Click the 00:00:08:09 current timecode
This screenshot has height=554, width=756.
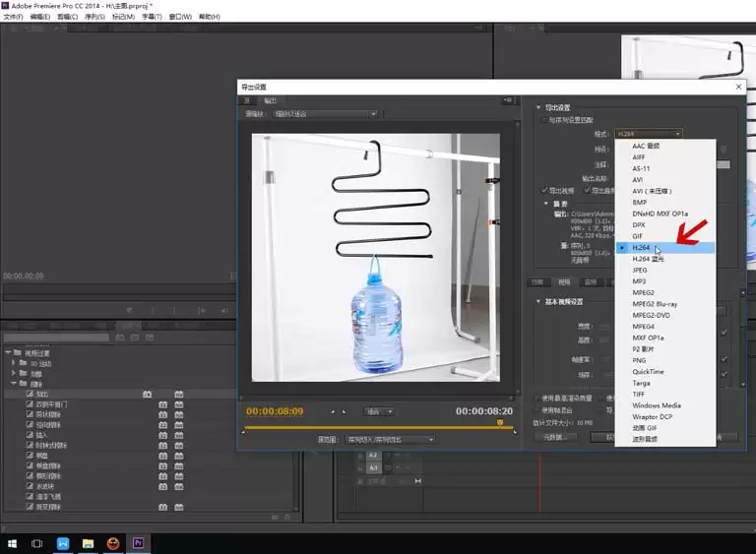coord(275,411)
